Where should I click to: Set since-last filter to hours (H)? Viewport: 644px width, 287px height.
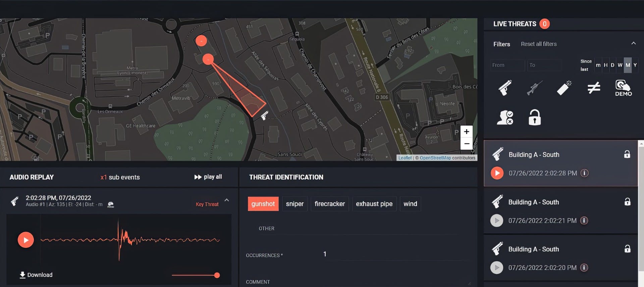(x=605, y=65)
